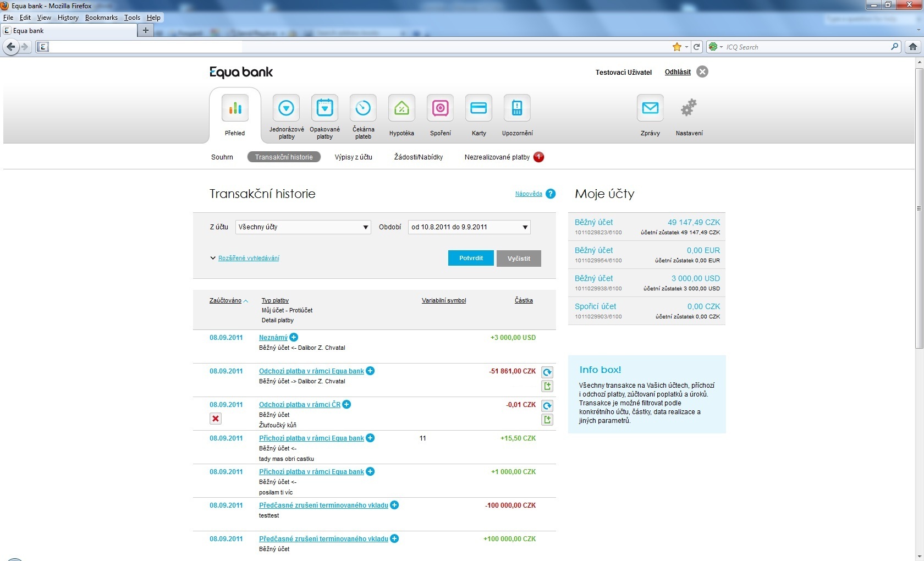Viewport: 924px width, 561px height.
Task: Sort by Typ platby column
Action: pyautogui.click(x=275, y=300)
